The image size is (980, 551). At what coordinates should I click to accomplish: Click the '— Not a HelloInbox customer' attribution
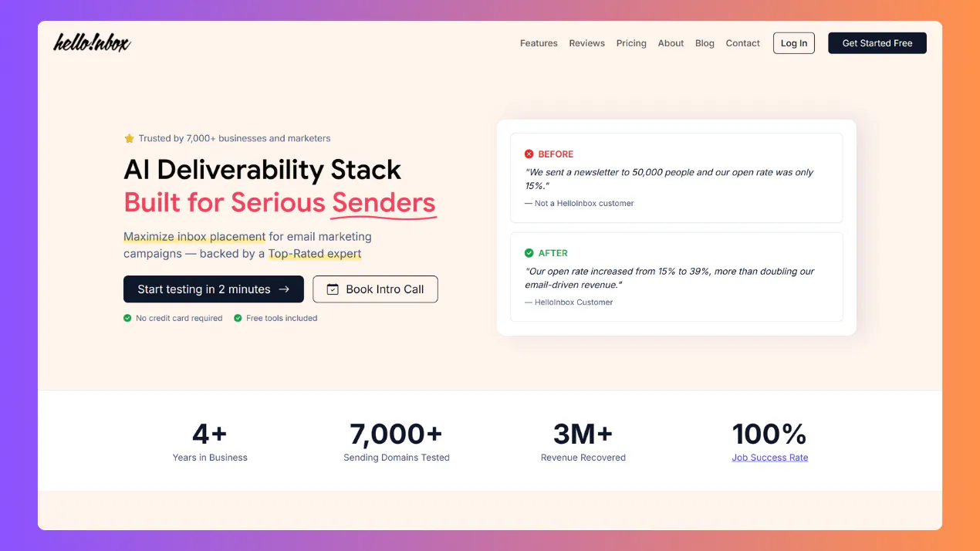click(580, 204)
